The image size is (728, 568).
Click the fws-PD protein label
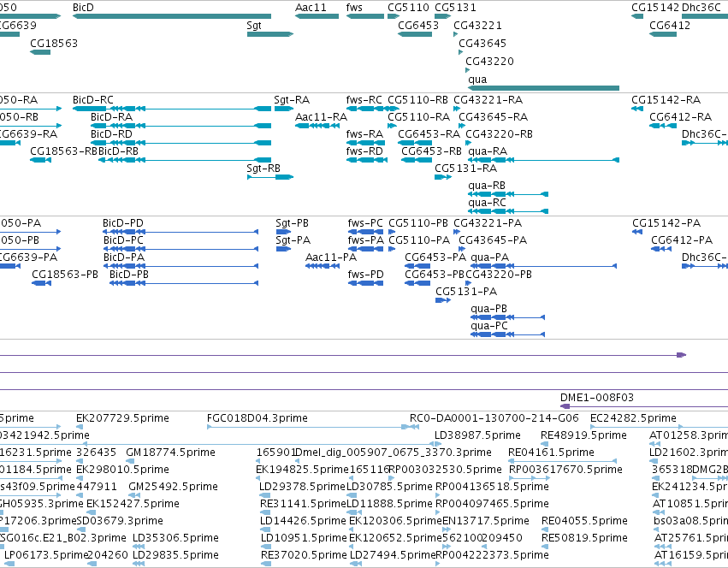click(366, 275)
